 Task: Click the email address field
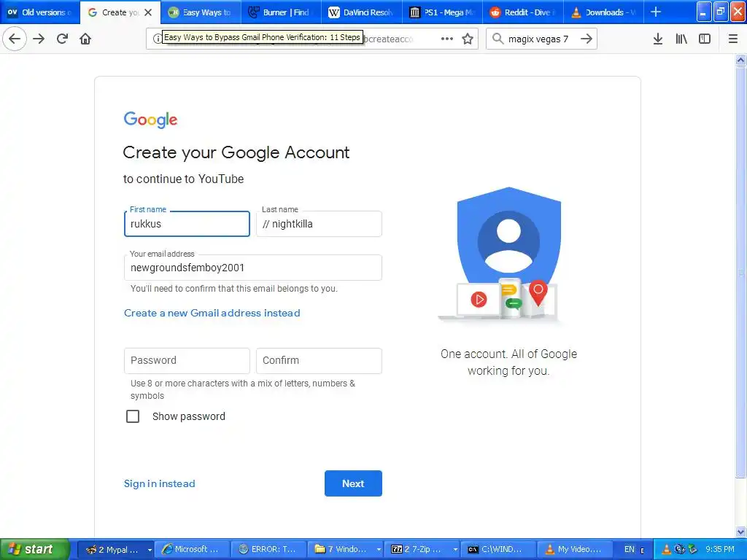pyautogui.click(x=253, y=268)
